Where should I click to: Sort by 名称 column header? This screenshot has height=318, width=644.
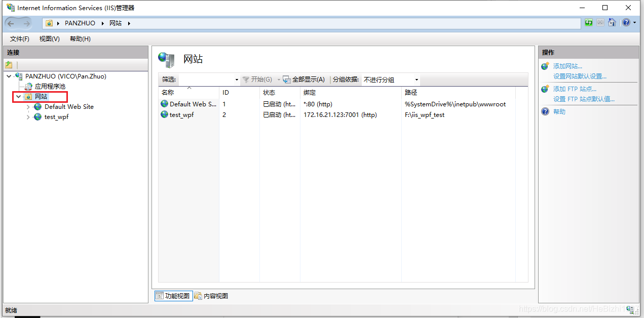click(188, 93)
